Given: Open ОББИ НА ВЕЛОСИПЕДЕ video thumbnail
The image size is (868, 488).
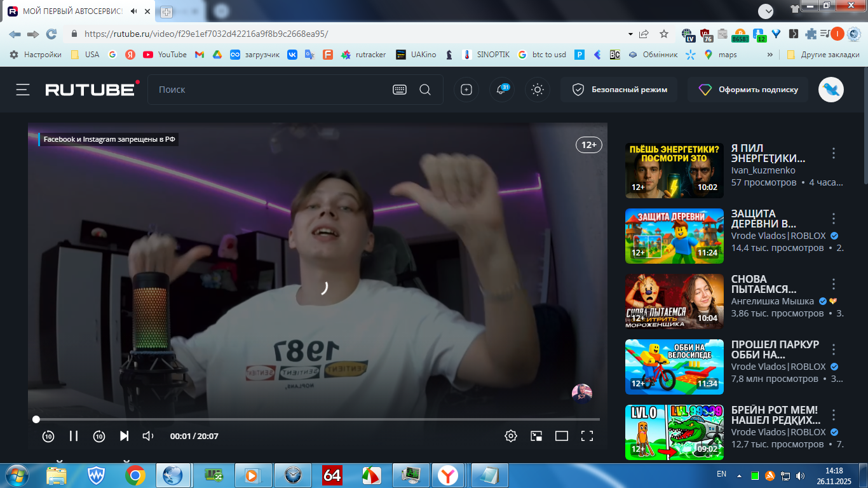Looking at the screenshot, I should click(674, 367).
